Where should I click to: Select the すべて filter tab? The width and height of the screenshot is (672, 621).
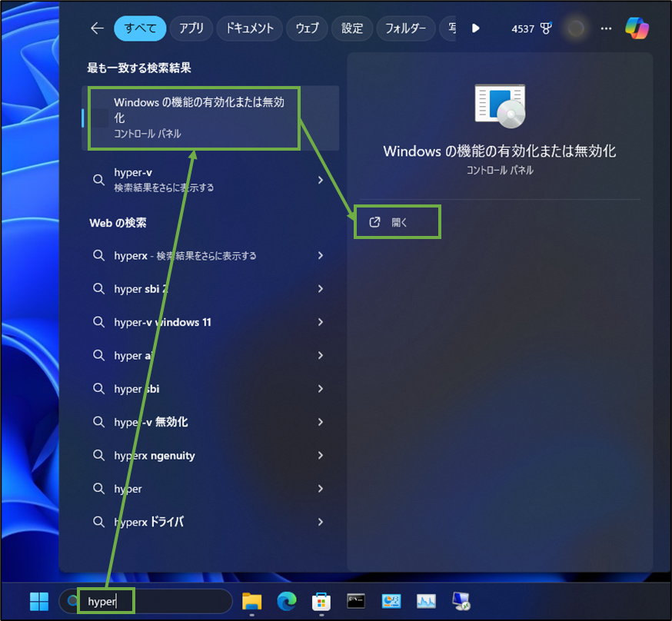point(140,28)
